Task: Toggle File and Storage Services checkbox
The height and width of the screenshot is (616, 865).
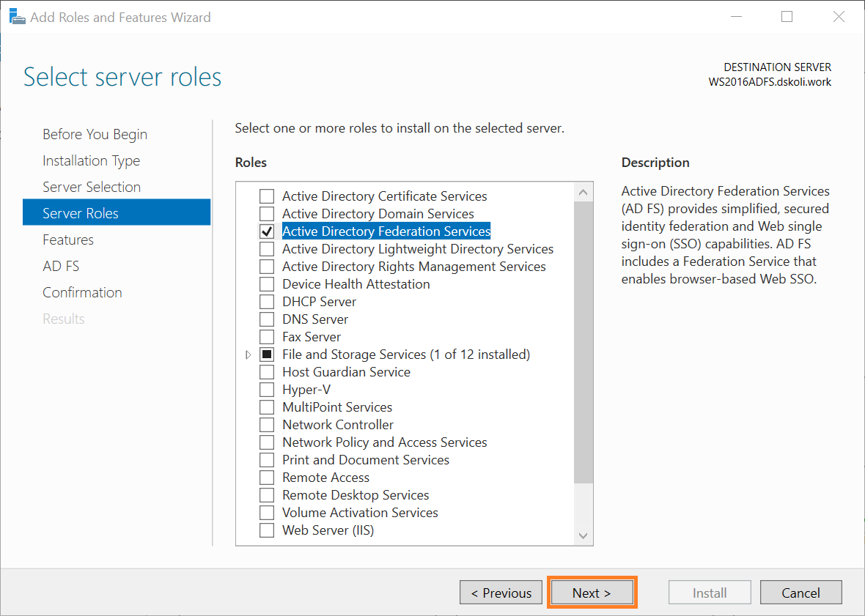Action: 267,355
